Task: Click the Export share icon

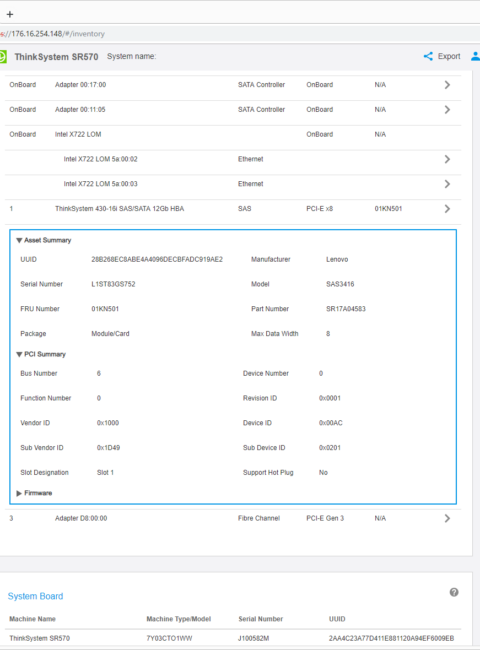Action: click(428, 56)
